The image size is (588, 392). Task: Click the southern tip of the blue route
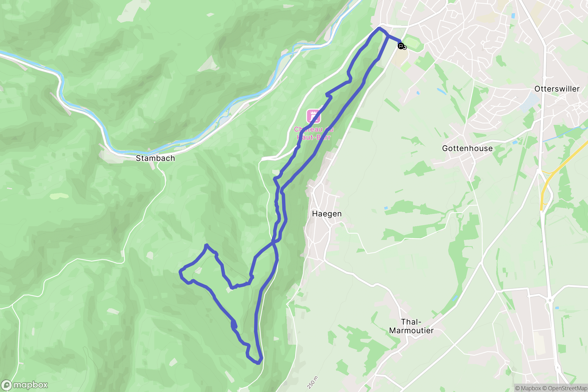pos(258,362)
